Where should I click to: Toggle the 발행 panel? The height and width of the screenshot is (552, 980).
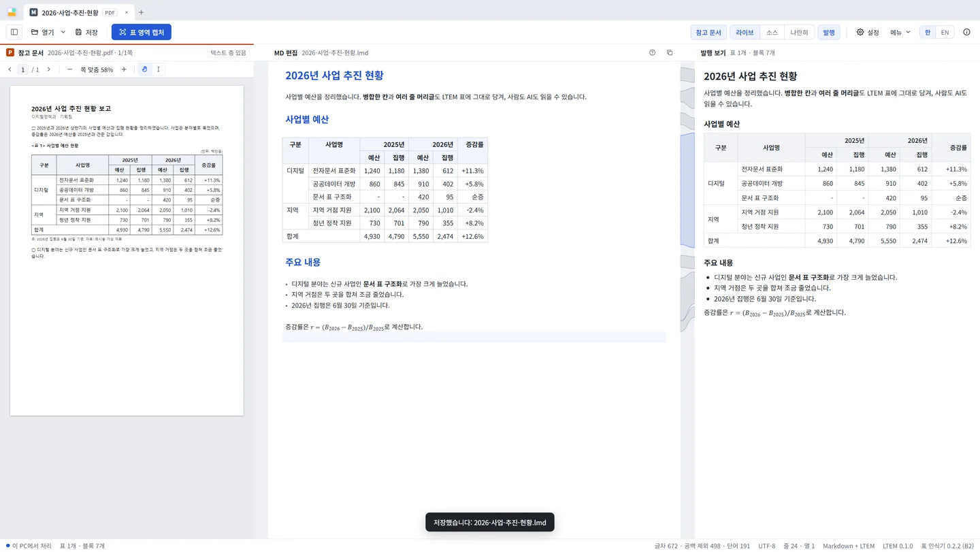pos(829,32)
